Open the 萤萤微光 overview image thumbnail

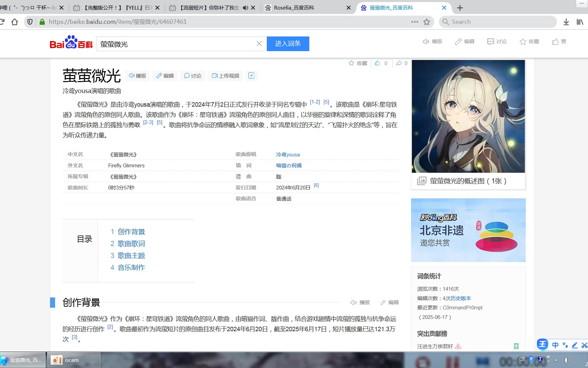[x=468, y=116]
